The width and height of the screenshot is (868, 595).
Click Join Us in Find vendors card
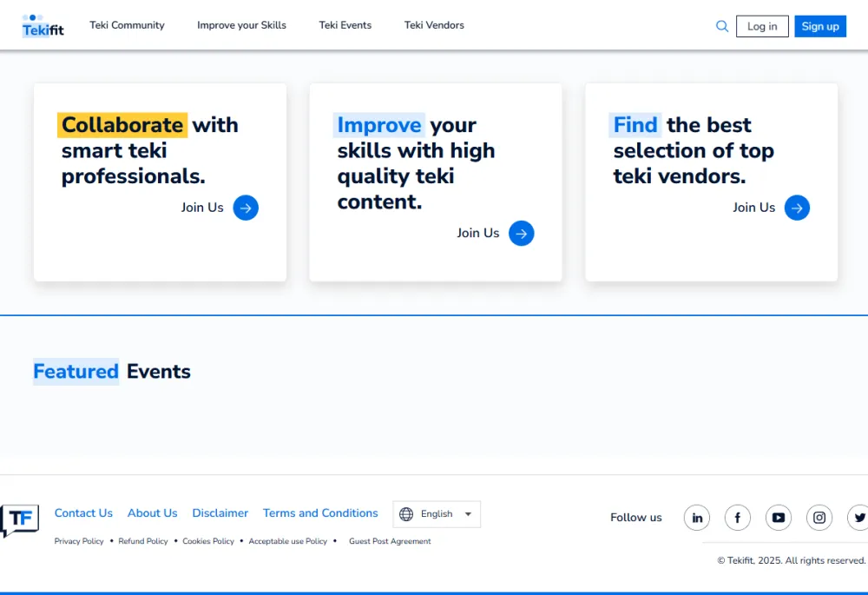754,208
